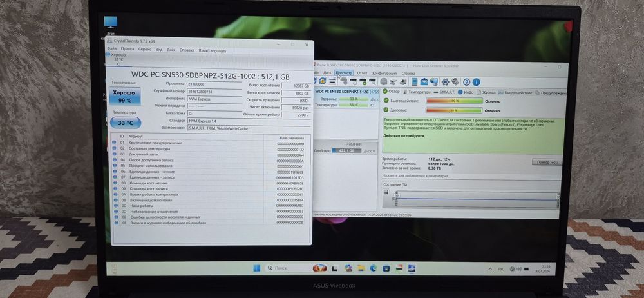
Task: Open the Справка menu in CrystalDiskInfo
Action: [x=187, y=50]
